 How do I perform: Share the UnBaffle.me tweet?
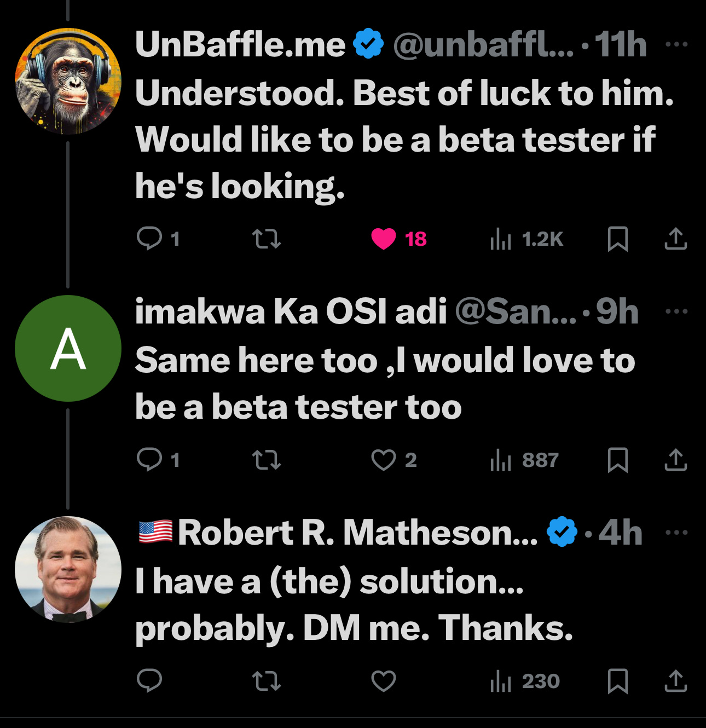click(676, 239)
